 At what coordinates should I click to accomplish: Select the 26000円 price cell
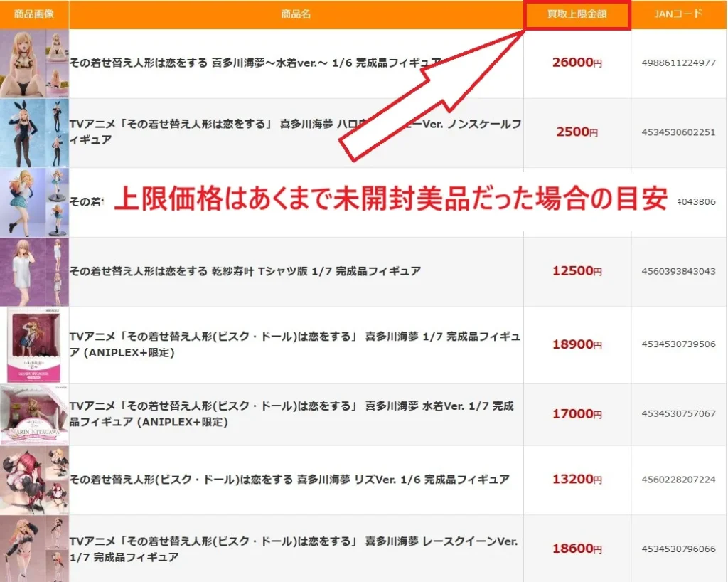(577, 62)
